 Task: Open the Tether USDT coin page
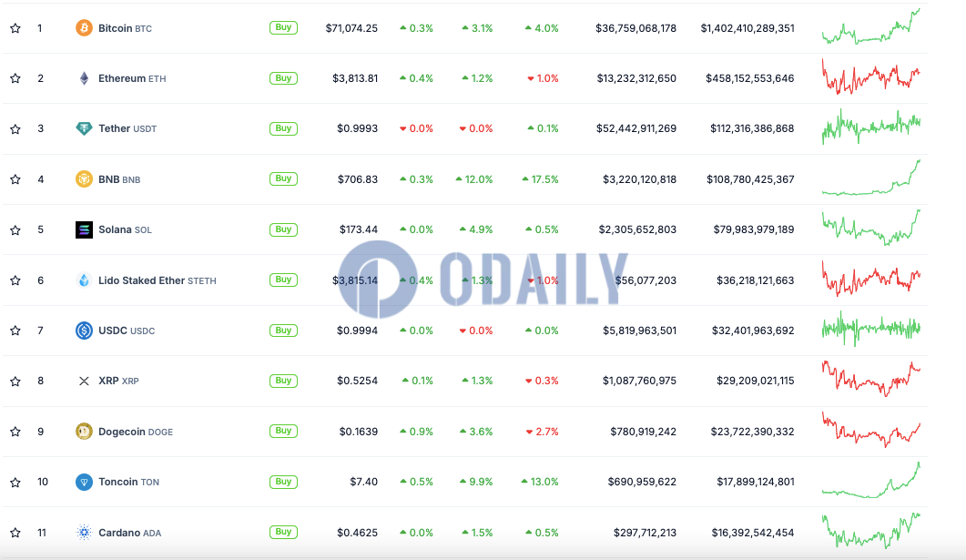coord(127,128)
